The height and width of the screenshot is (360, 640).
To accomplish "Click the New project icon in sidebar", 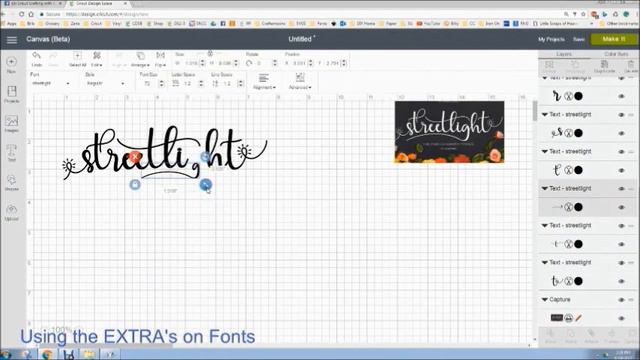I will pos(11,62).
